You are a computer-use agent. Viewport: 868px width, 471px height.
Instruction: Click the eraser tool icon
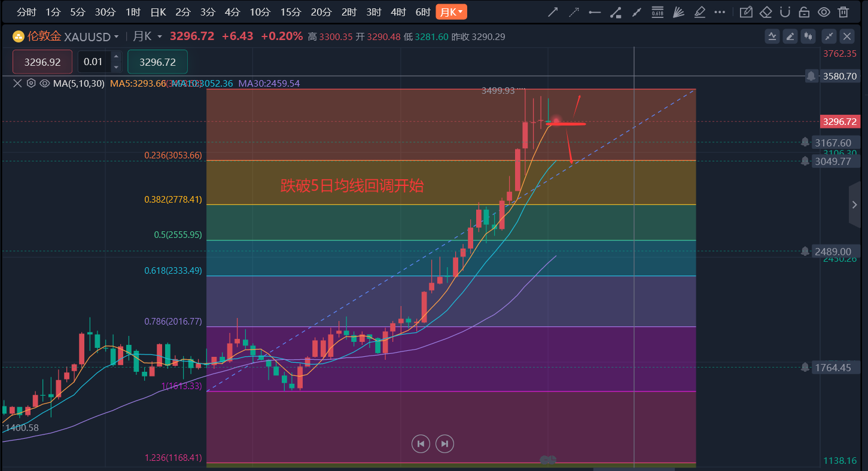(766, 12)
